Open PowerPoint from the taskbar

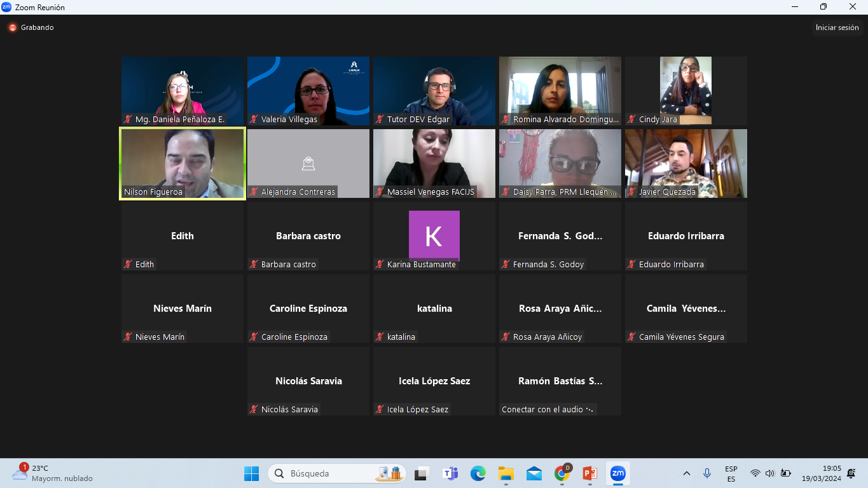pyautogui.click(x=589, y=473)
